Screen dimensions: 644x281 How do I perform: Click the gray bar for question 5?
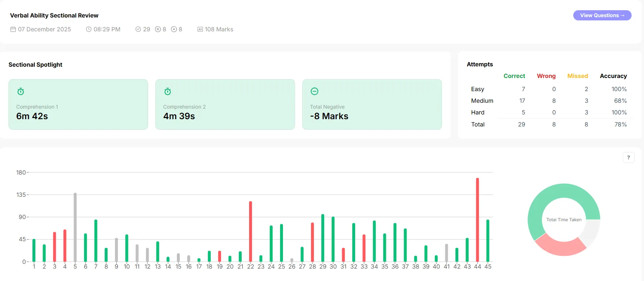[75, 227]
